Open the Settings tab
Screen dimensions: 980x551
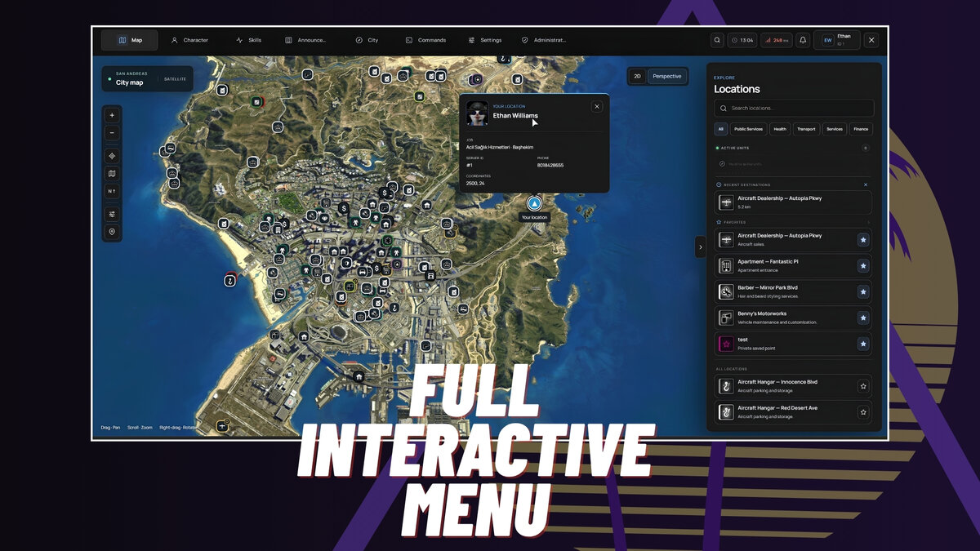coord(485,40)
